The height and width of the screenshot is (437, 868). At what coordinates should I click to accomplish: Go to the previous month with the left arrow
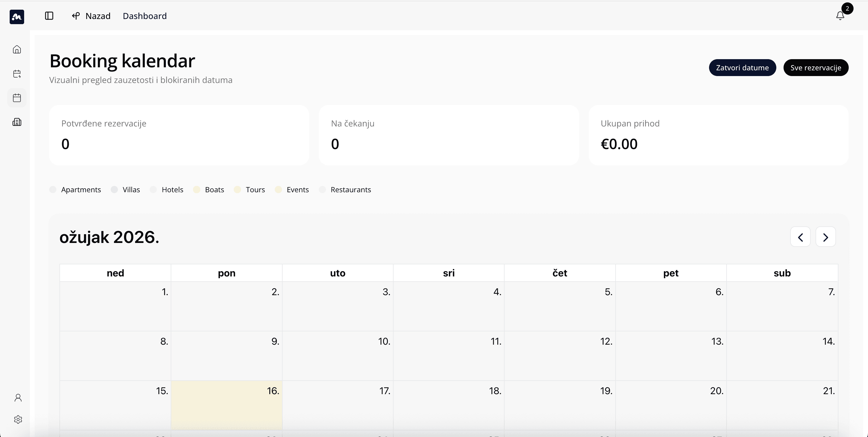[x=801, y=237]
